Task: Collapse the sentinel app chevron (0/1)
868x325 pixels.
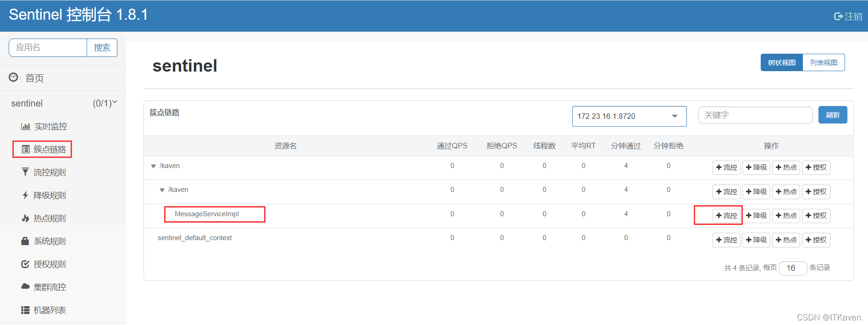Action: [x=115, y=102]
